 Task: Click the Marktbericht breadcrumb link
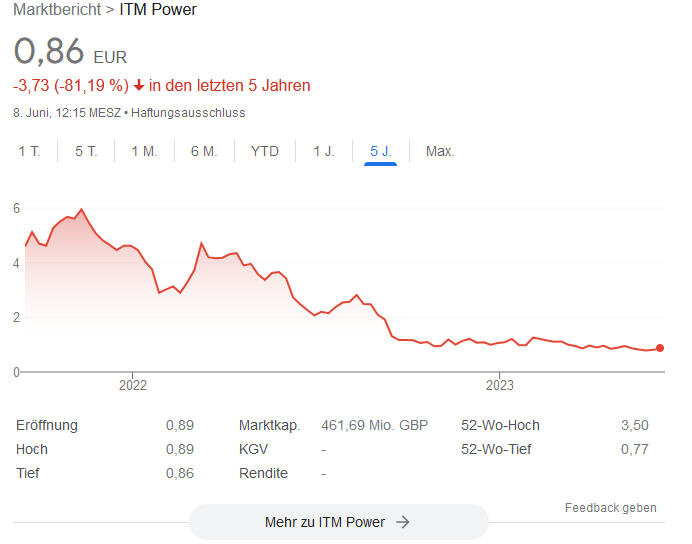coord(57,10)
